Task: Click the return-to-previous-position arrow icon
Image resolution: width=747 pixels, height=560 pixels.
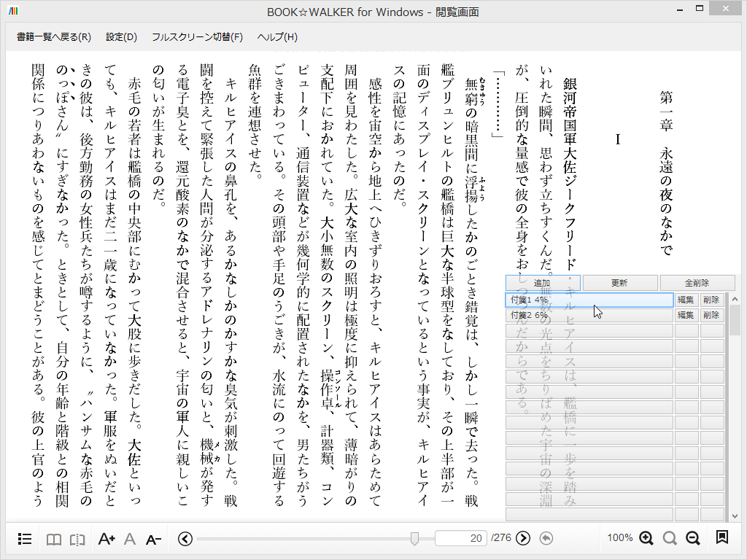Action: click(546, 538)
